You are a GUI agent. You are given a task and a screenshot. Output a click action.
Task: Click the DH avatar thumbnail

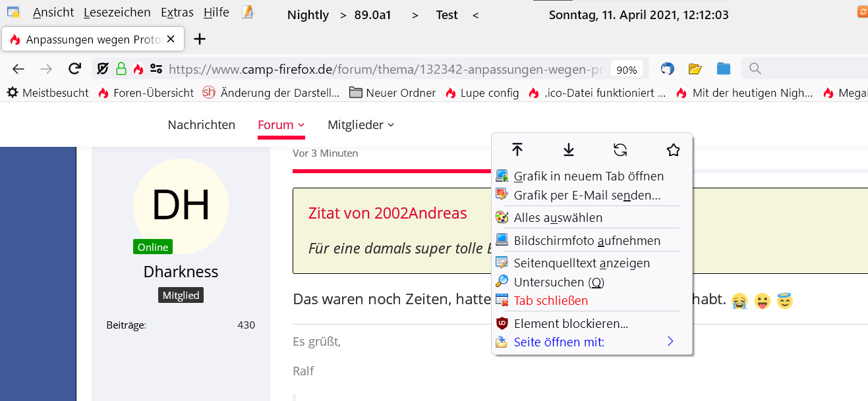181,206
